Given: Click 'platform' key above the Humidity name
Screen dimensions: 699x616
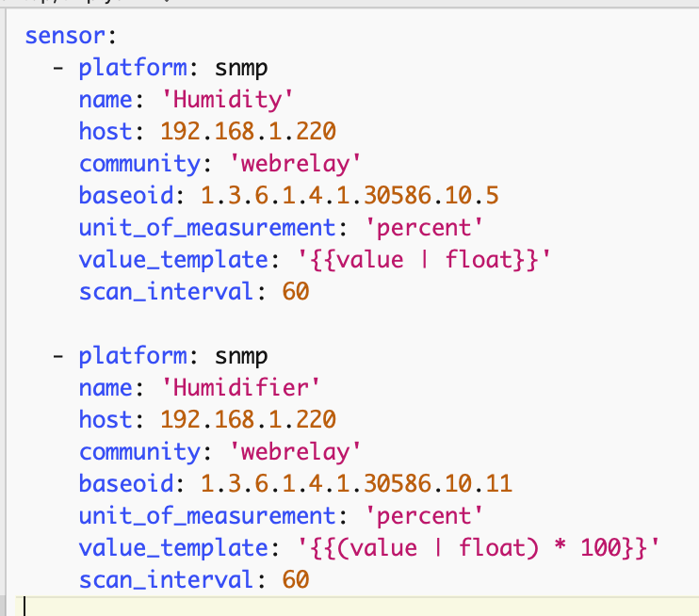Looking at the screenshot, I should 120,68.
